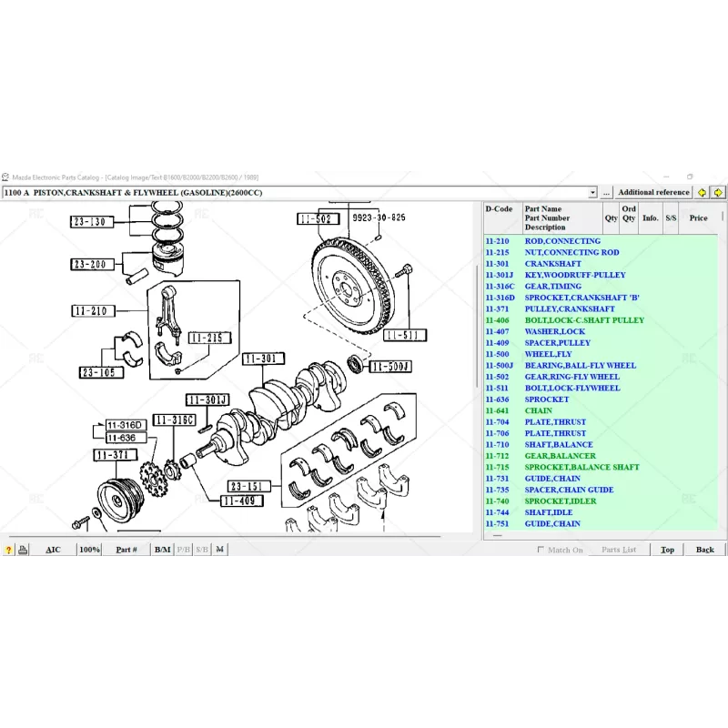Select the B/M toolbar function
728x728 pixels.
(159, 549)
